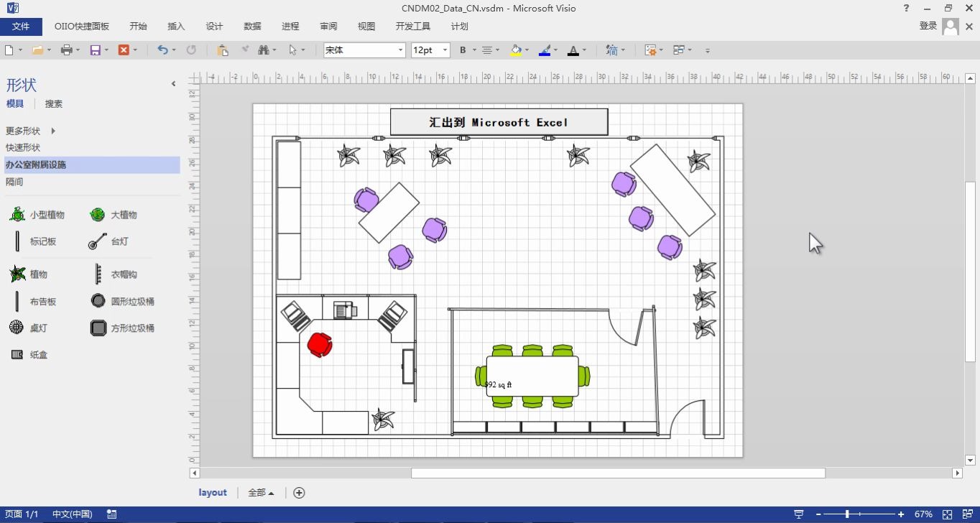This screenshot has height=523, width=980.
Task: Click the Paste clipboard icon
Action: click(223, 50)
